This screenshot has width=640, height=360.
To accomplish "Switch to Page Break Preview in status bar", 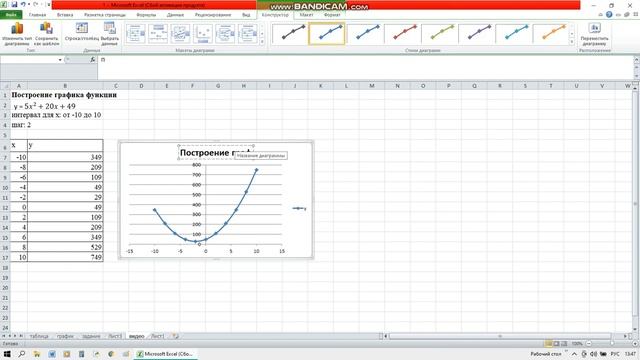I will coord(564,344).
